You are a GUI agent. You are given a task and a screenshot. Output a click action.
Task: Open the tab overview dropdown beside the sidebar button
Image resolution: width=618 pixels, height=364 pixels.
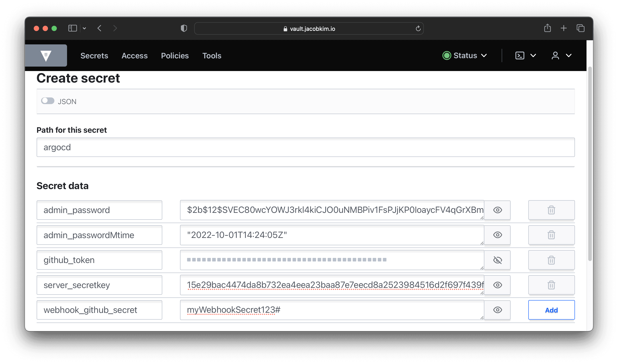tap(84, 28)
